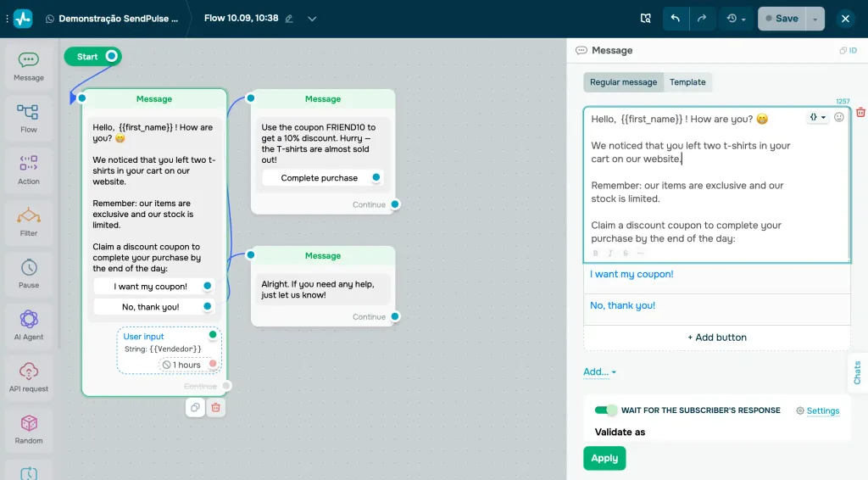The image size is (868, 480).
Task: Open the vertical dots menu at top left
Action: (x=7, y=19)
